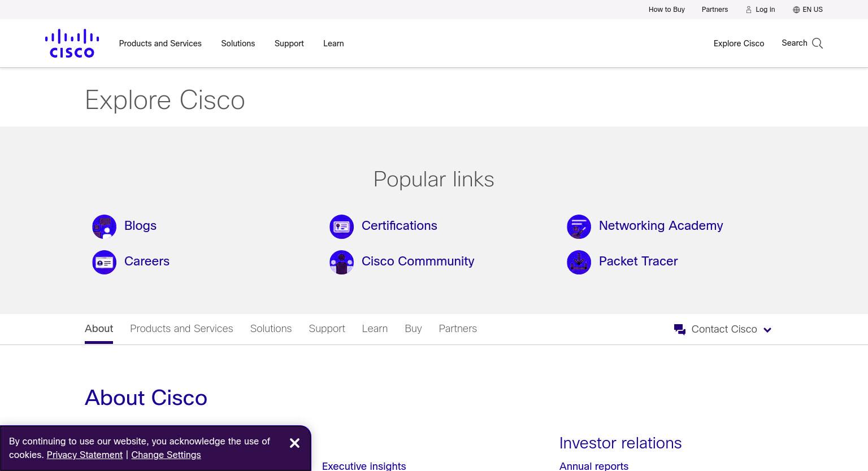Open Change Settings for cookies
The image size is (868, 471).
tap(166, 455)
